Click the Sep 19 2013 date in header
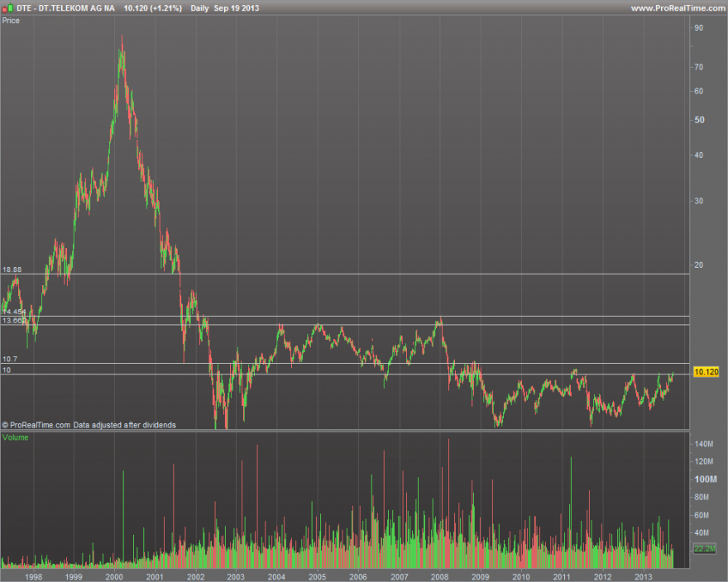The height and width of the screenshot is (582, 728). (237, 8)
